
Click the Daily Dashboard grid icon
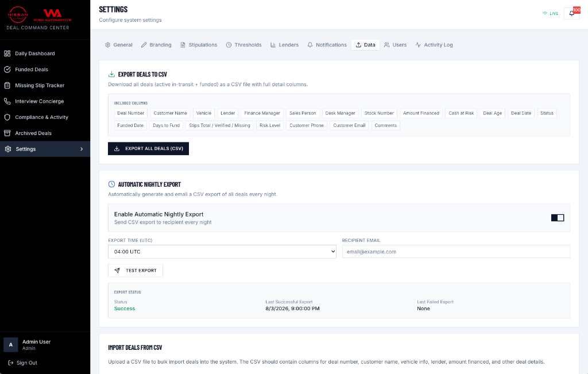(7, 53)
